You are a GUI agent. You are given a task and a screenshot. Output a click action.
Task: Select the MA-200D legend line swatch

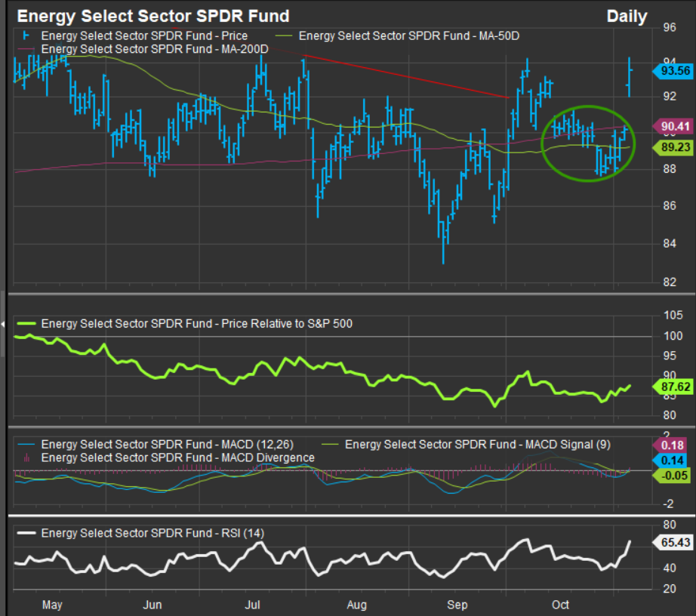[26, 49]
